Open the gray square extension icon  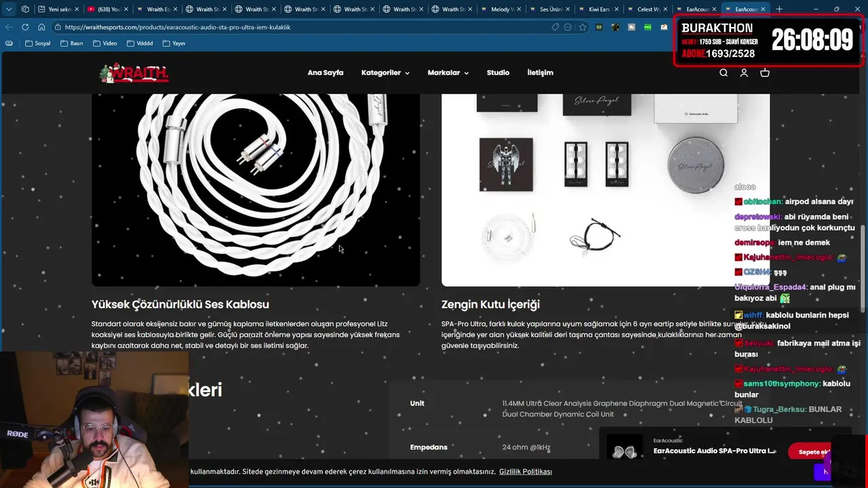pos(631,27)
